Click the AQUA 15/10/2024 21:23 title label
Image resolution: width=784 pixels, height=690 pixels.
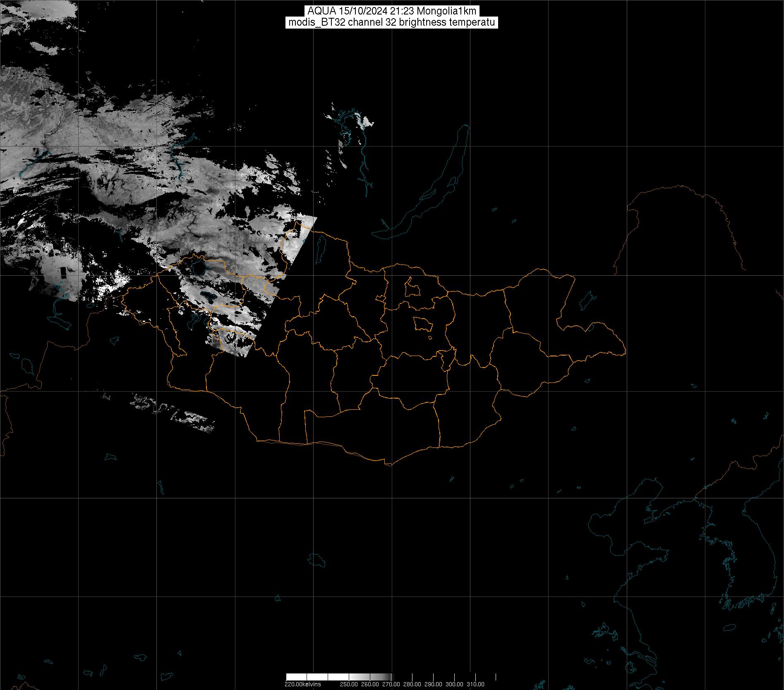click(391, 11)
